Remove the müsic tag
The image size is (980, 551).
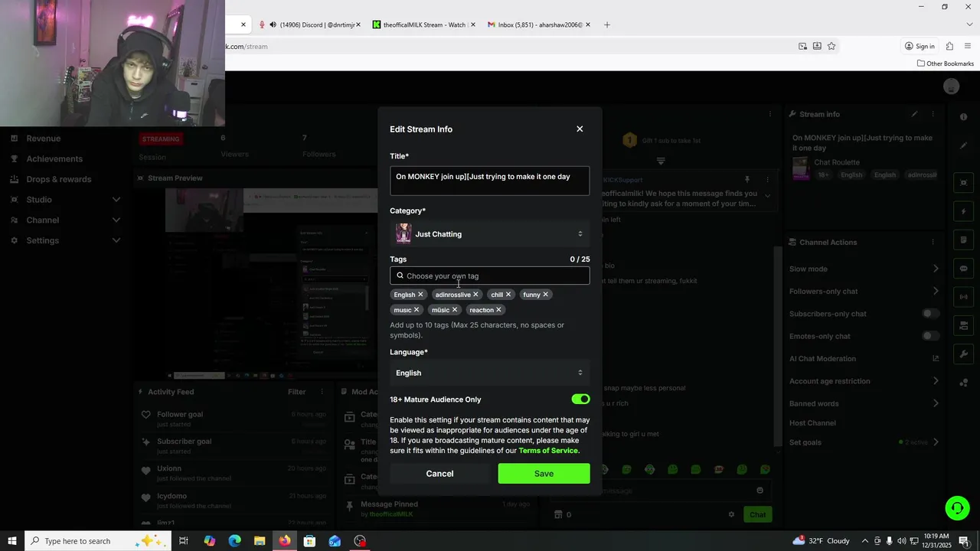coord(455,310)
